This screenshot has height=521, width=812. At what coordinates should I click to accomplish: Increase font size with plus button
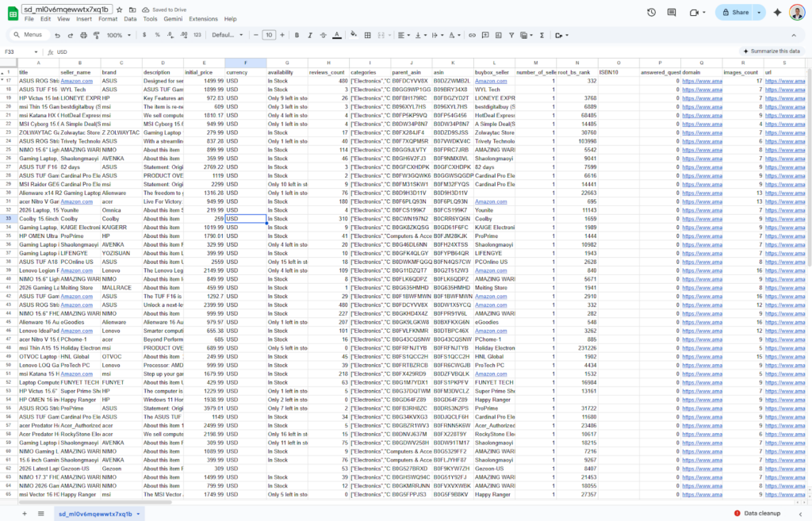(282, 35)
